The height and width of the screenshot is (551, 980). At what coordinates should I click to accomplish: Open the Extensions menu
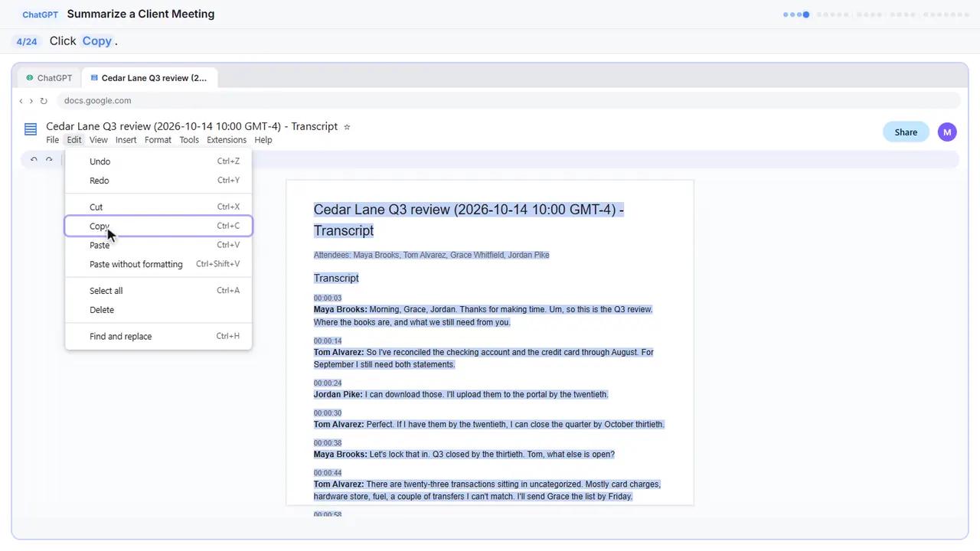pyautogui.click(x=227, y=140)
